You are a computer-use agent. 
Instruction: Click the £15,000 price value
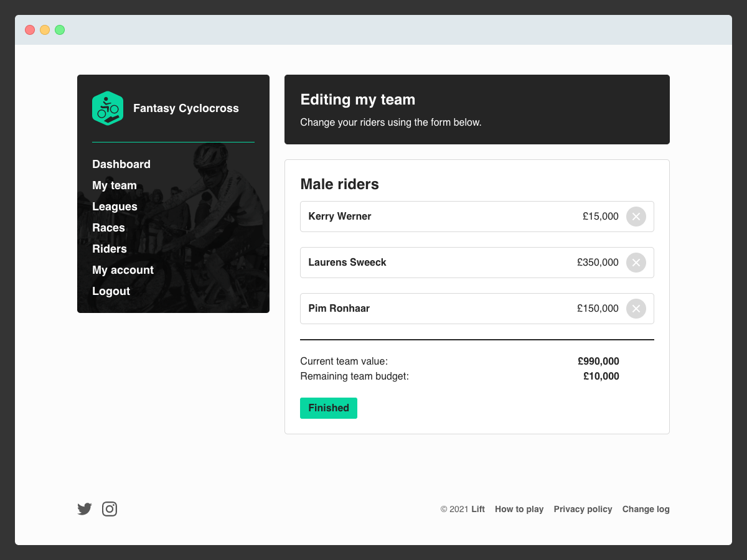(601, 217)
